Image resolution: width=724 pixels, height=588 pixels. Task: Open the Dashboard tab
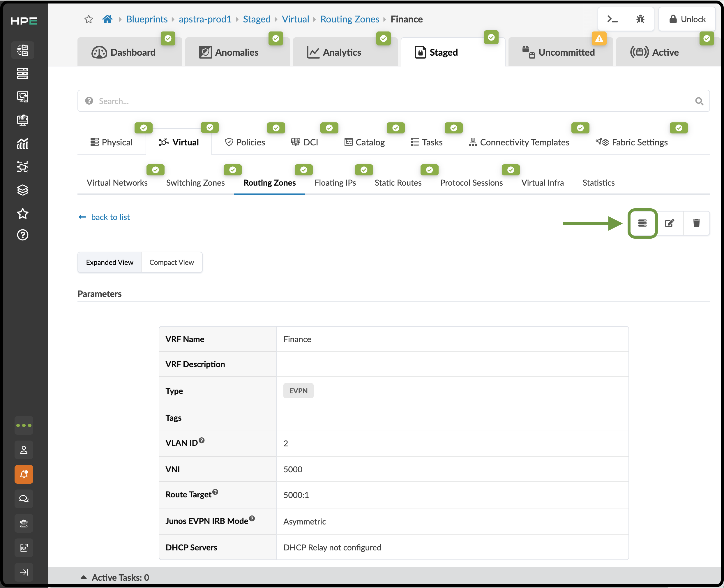[x=130, y=52]
